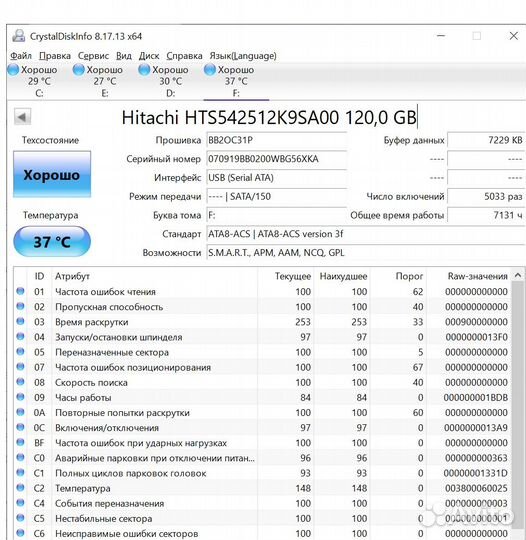Viewport: 526px width, 540px height.
Task: Click status dot of 0A Повторные попытки раскрутки
Action: pyautogui.click(x=20, y=413)
